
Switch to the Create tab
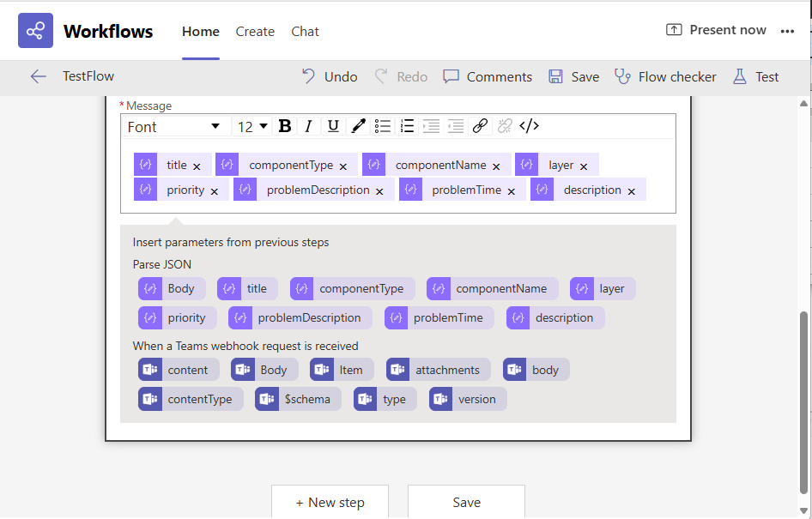255,32
